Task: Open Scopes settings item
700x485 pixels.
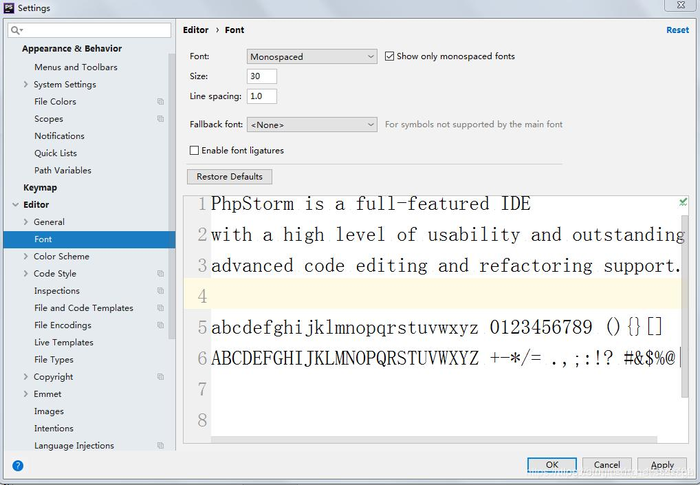Action: [x=49, y=119]
